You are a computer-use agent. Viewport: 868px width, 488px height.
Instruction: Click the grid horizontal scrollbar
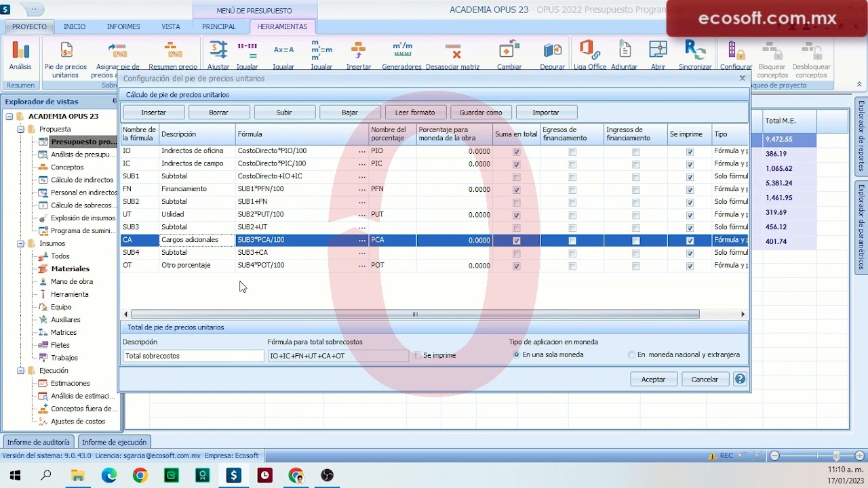click(415, 314)
